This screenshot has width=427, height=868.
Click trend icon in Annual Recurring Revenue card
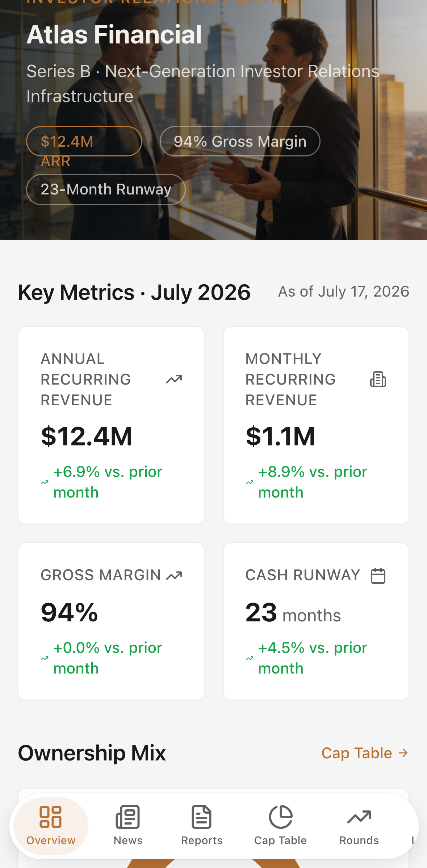pyautogui.click(x=174, y=380)
